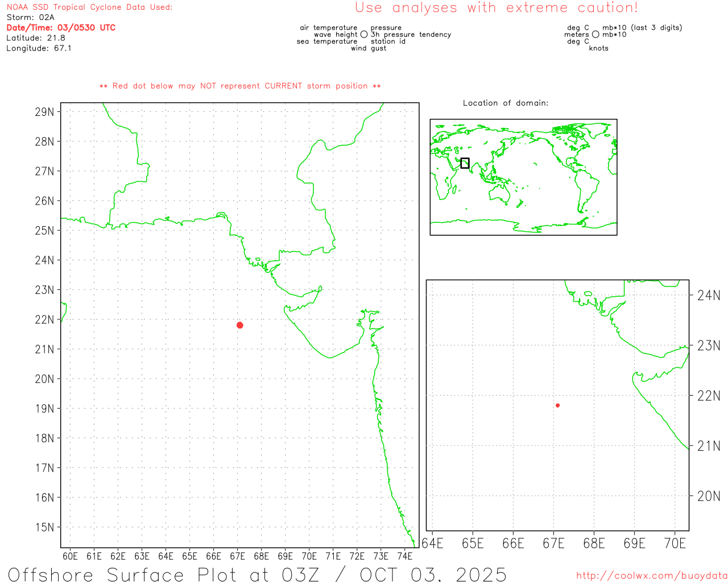
Task: Click the 'NOAA SSD Tropical Cyclone Data Used:' heading
Action: click(x=89, y=7)
